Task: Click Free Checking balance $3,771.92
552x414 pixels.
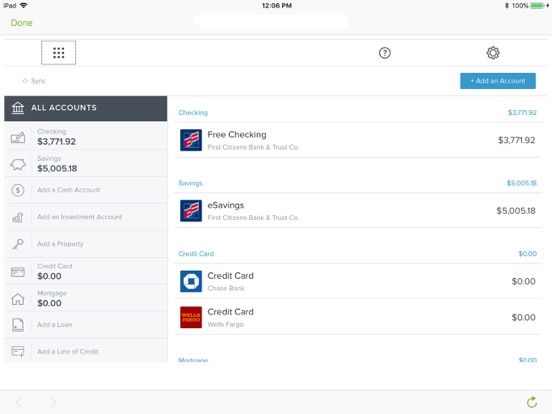Action: point(516,140)
